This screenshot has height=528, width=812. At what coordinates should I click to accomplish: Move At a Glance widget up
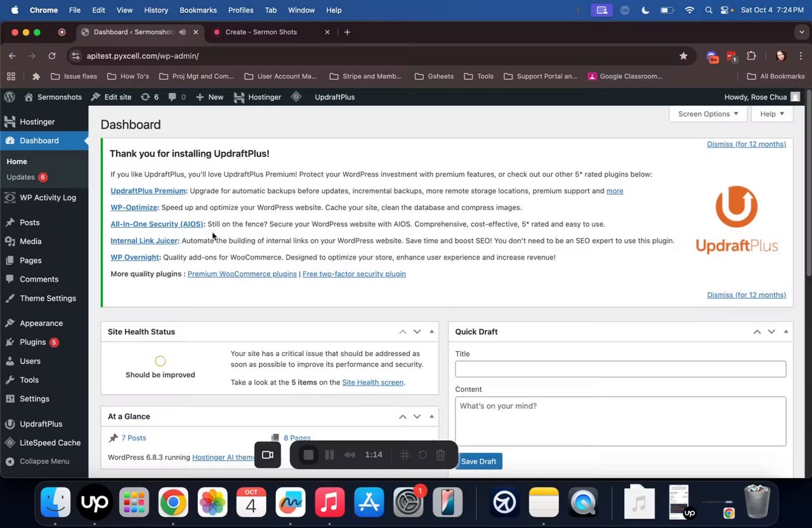[403, 417]
